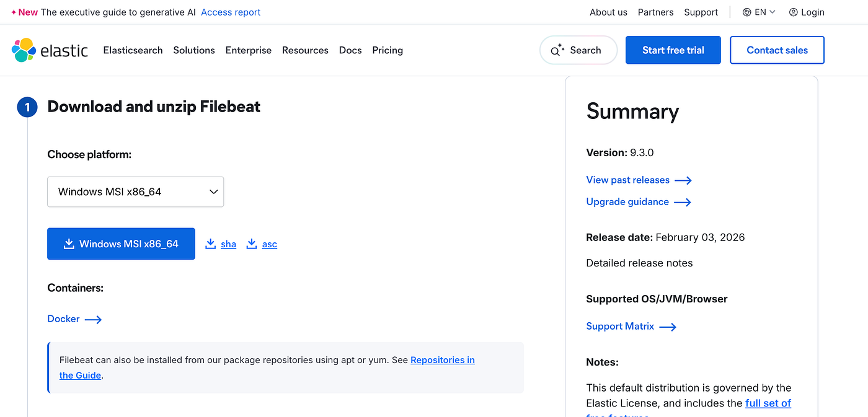Viewport: 868px width, 417px height.
Task: Open the Docker containers link
Action: [x=63, y=319]
